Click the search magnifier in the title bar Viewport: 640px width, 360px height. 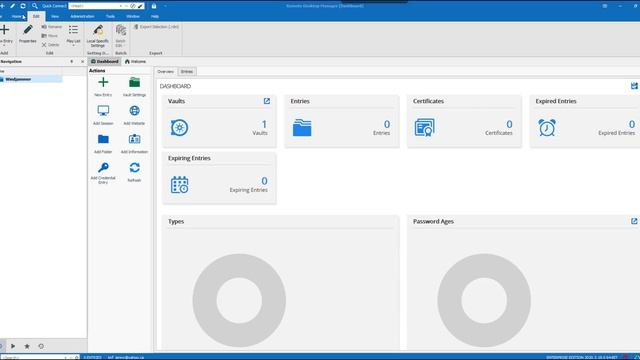coord(35,6)
